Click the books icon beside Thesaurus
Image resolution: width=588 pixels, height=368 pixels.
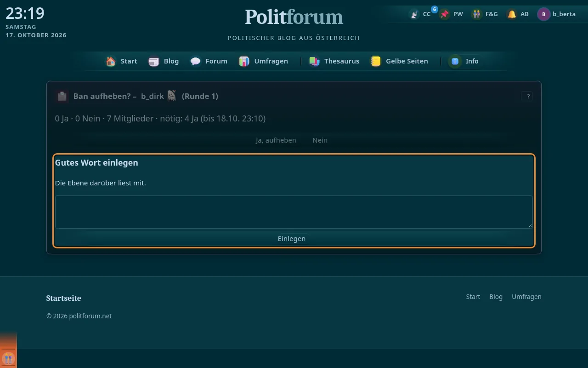click(x=314, y=61)
